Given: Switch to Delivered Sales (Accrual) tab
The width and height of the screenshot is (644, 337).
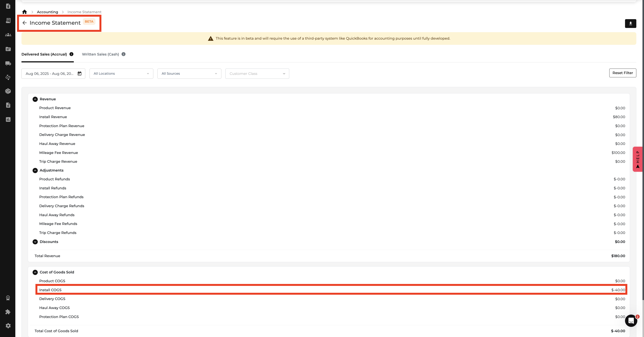Looking at the screenshot, I should (x=44, y=54).
